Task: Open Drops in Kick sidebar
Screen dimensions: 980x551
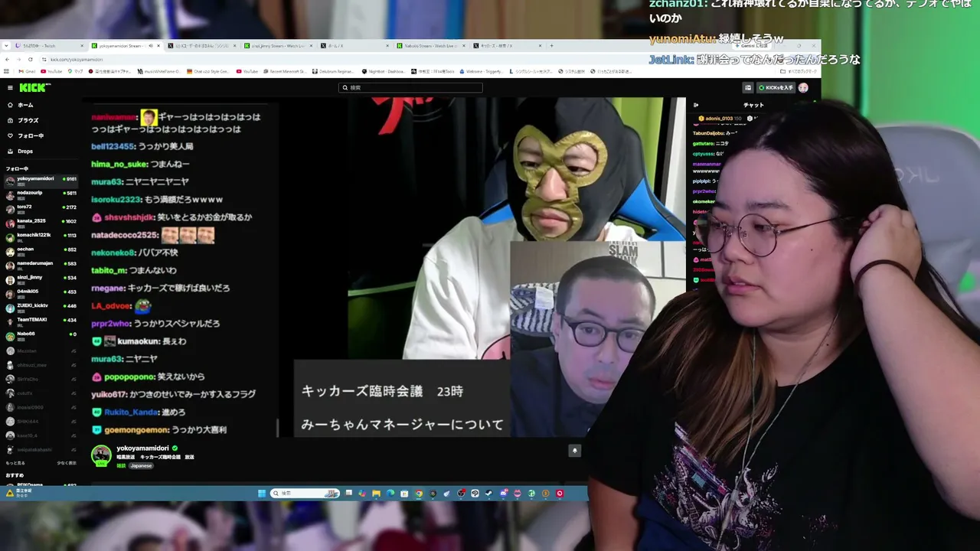Action: [x=24, y=151]
